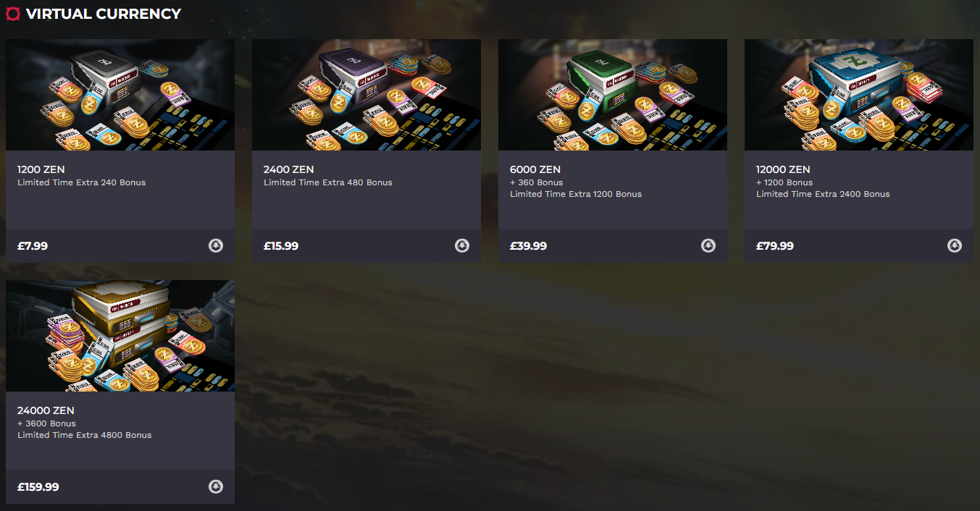Buy the pack priced £7.99
The height and width of the screenshot is (511, 980).
33,246
